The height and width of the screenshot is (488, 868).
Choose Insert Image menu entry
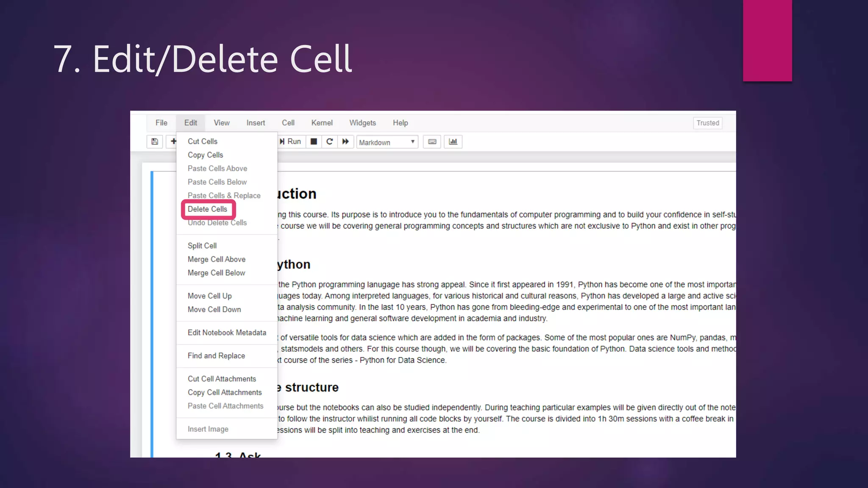tap(227, 429)
